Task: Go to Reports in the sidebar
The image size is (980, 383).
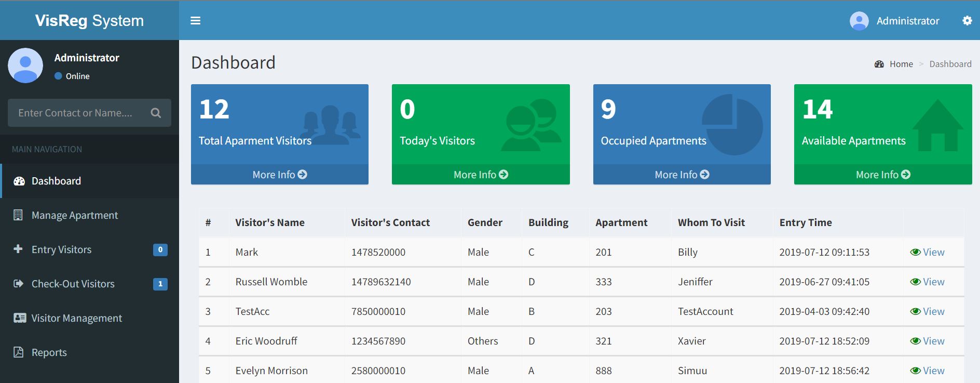Action: 49,352
